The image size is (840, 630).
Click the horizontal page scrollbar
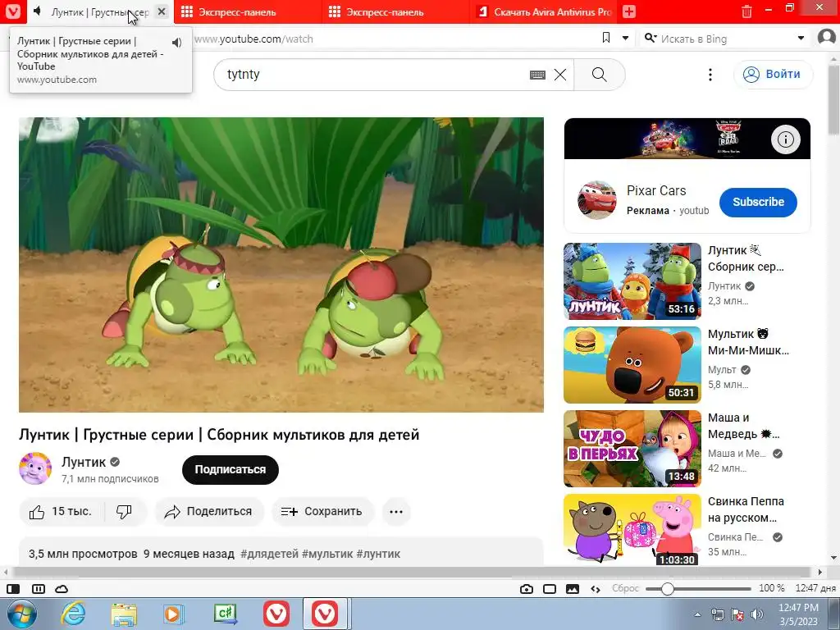413,572
